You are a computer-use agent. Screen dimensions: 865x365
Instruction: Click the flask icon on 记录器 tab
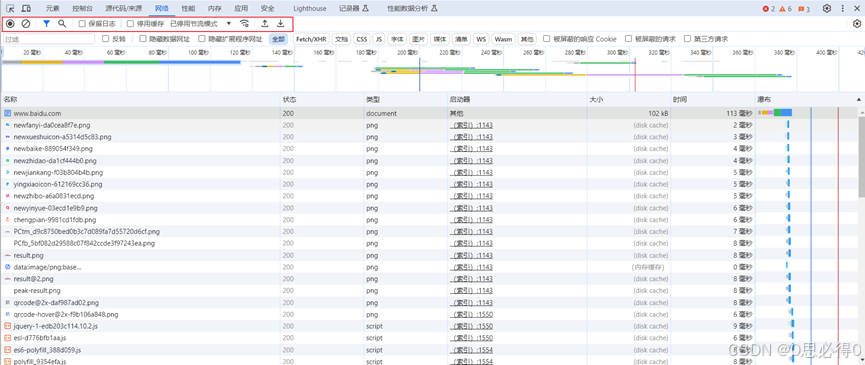coord(365,9)
